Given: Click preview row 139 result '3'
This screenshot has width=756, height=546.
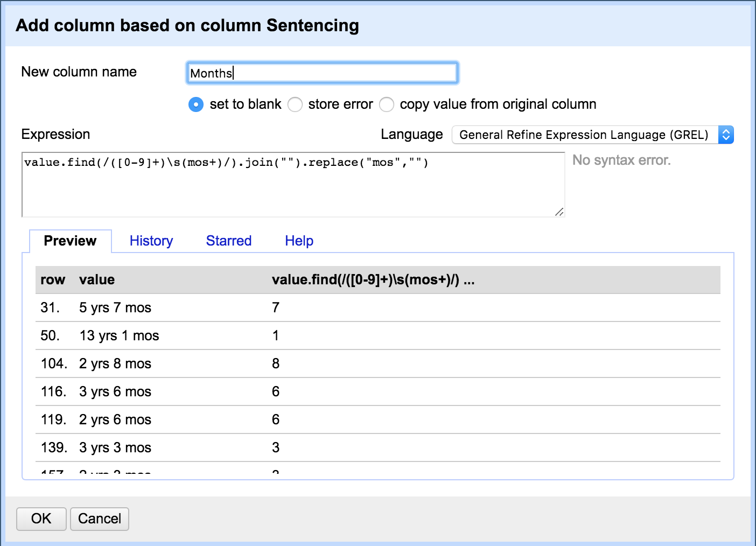Looking at the screenshot, I should (276, 447).
